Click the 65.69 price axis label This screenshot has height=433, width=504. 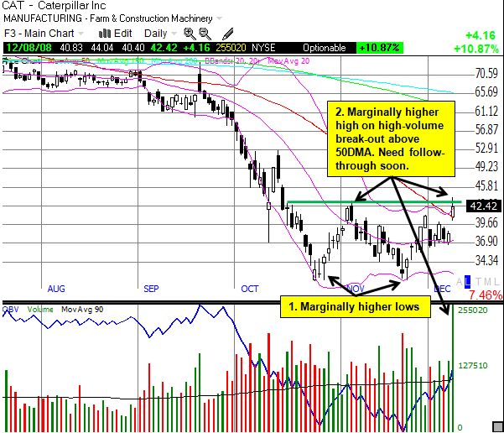point(486,92)
